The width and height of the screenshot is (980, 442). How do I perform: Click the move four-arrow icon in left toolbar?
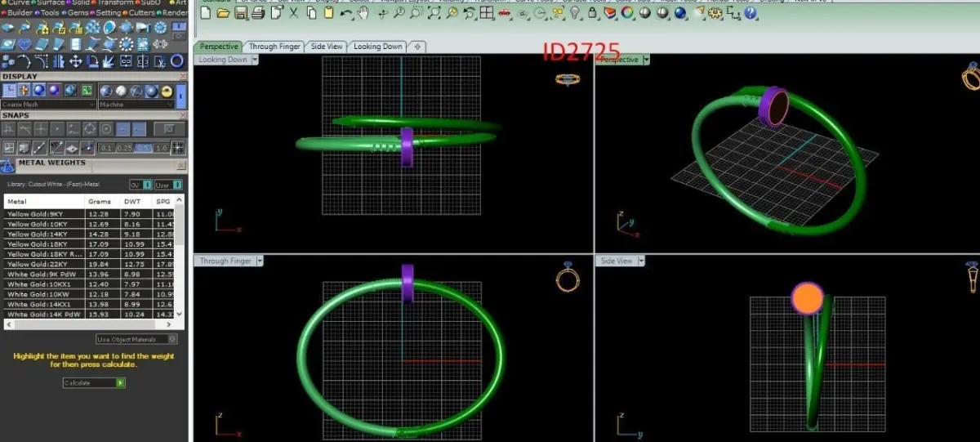75,61
